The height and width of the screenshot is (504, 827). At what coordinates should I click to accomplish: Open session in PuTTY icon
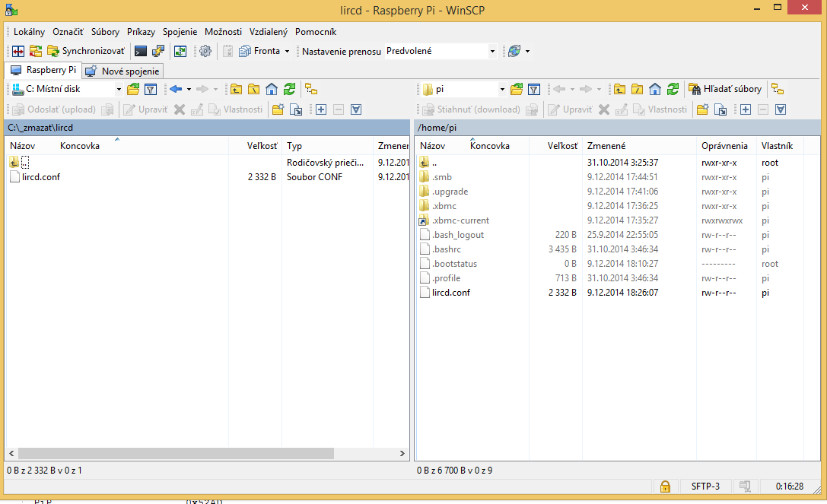pyautogui.click(x=158, y=51)
